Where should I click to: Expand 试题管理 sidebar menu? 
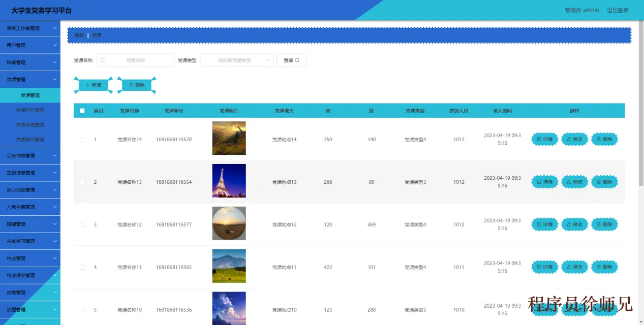click(30, 310)
